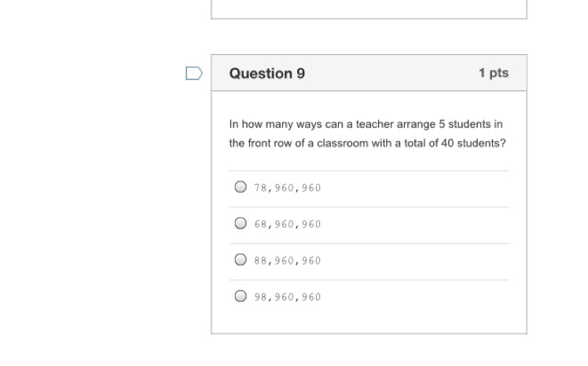Click the 68,960,960 answer label text

point(287,225)
